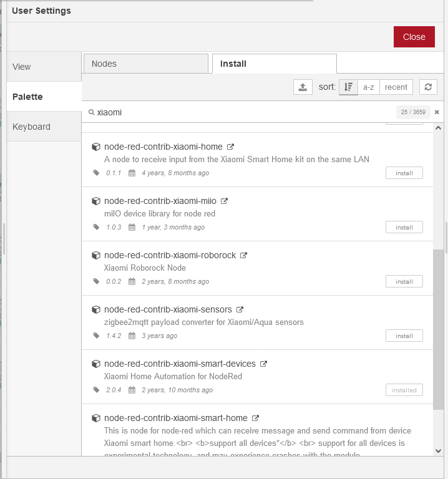The image size is (448, 479).
Task: Click package cube icon of xiaomi-home
Action: [x=96, y=147]
